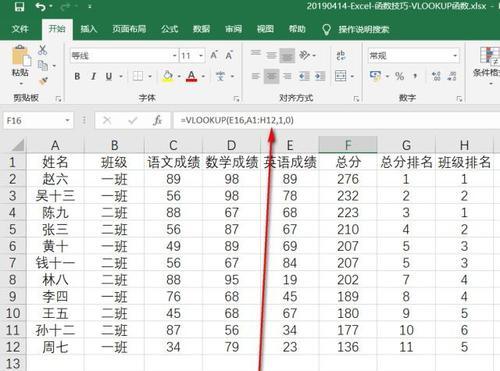Expand the Name Box dropdown arrow
The height and width of the screenshot is (371, 500).
click(67, 120)
